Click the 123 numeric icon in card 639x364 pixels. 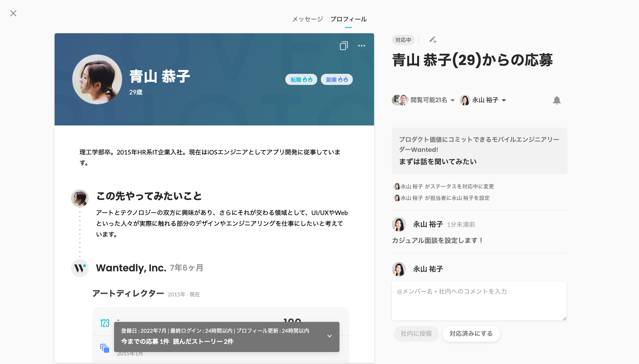(x=105, y=323)
